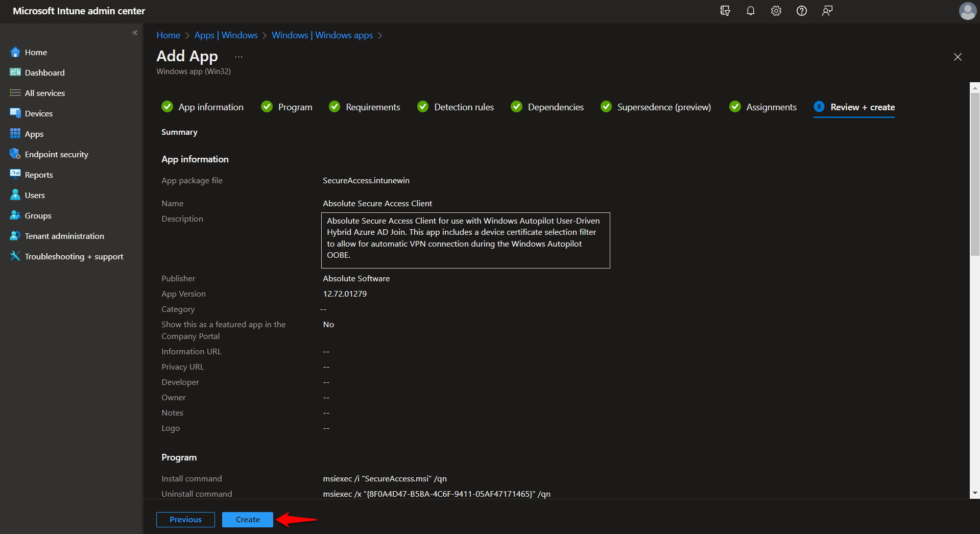Open the Reports icon in the sidebar
980x534 pixels.
pos(15,174)
